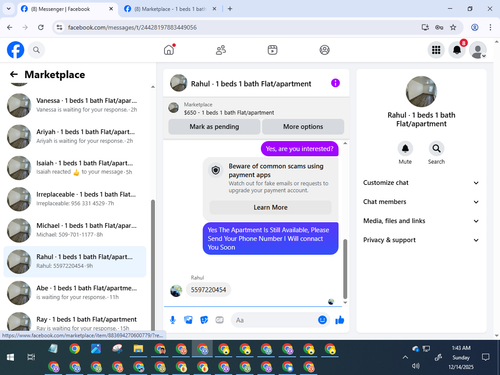
Task: Switch to Messenger | Facebook tab
Action: (67, 9)
